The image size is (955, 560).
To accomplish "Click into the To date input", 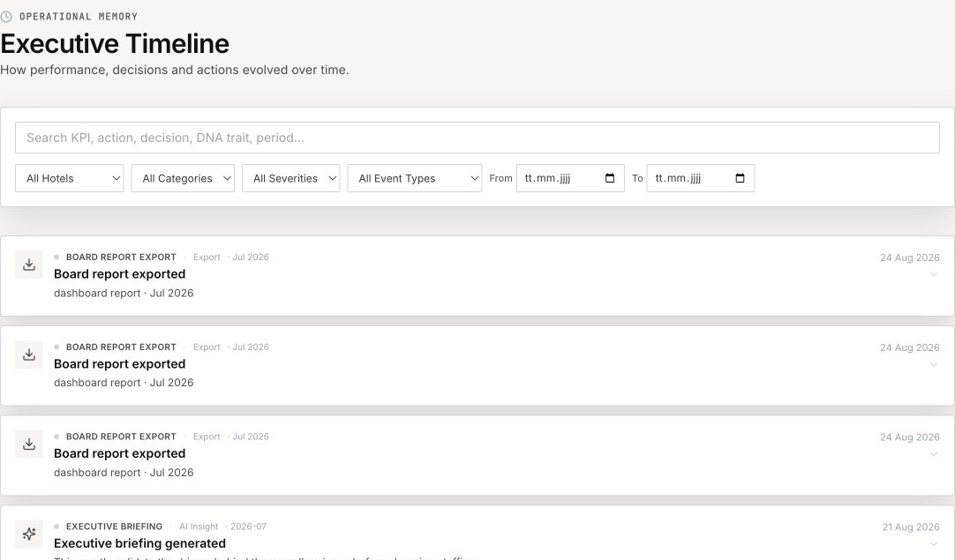I will [701, 178].
